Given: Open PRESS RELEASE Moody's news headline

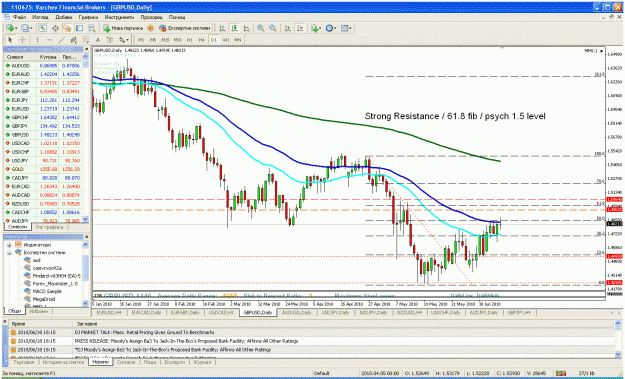Looking at the screenshot, I should (186, 341).
